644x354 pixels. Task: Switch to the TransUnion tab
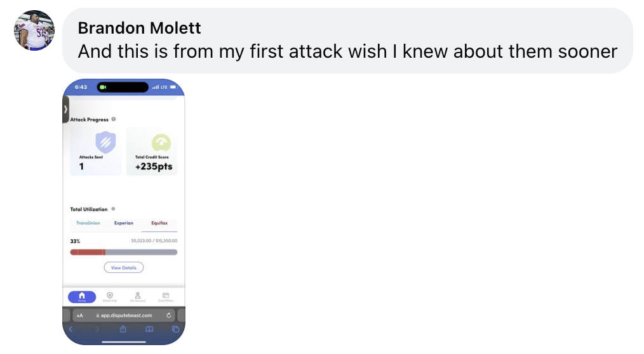point(88,223)
